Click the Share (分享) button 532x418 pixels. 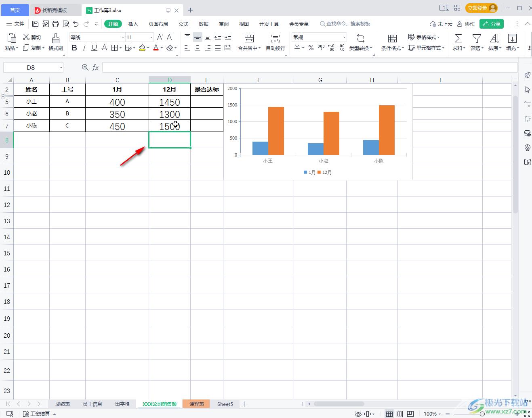[x=492, y=24]
